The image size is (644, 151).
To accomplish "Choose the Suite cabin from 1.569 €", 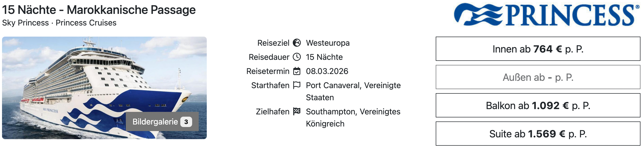I will point(538,134).
